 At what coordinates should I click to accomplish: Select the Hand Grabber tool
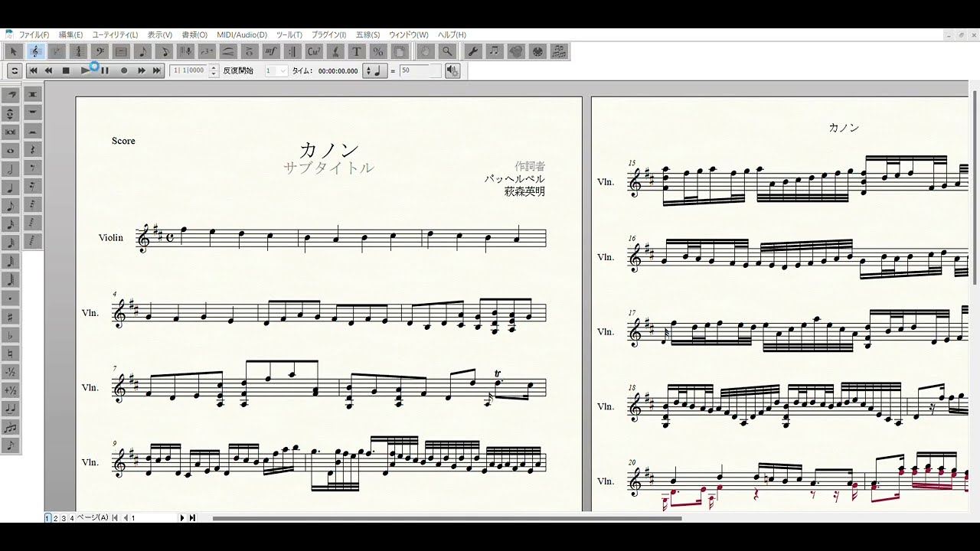tap(426, 51)
